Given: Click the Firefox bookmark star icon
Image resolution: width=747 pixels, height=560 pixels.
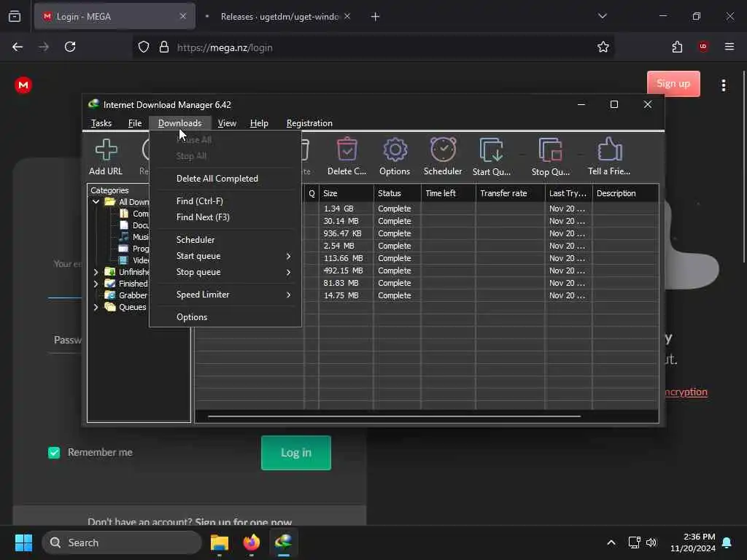Looking at the screenshot, I should [603, 47].
